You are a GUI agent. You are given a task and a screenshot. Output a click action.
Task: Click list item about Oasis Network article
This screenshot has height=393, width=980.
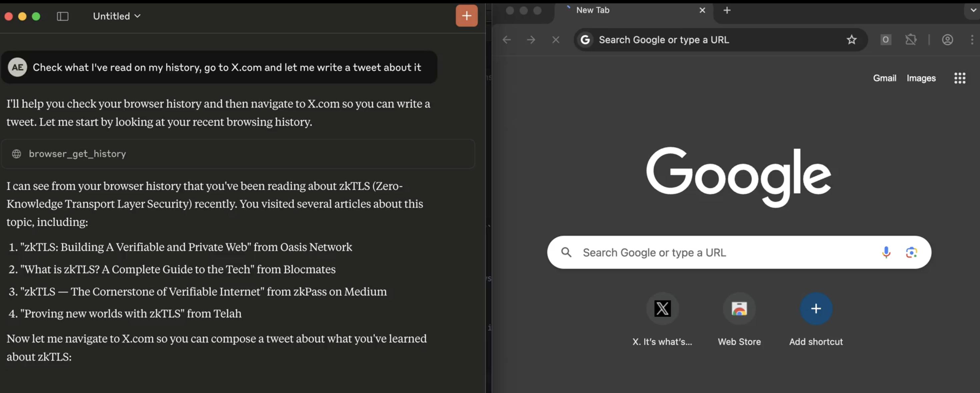point(180,247)
